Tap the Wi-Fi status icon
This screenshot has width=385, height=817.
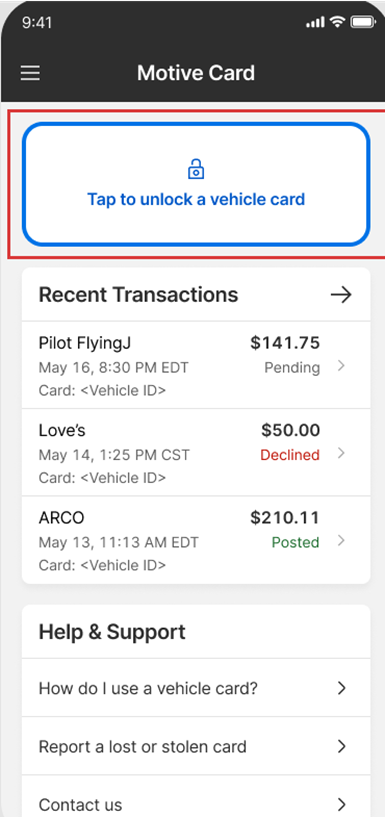[338, 22]
